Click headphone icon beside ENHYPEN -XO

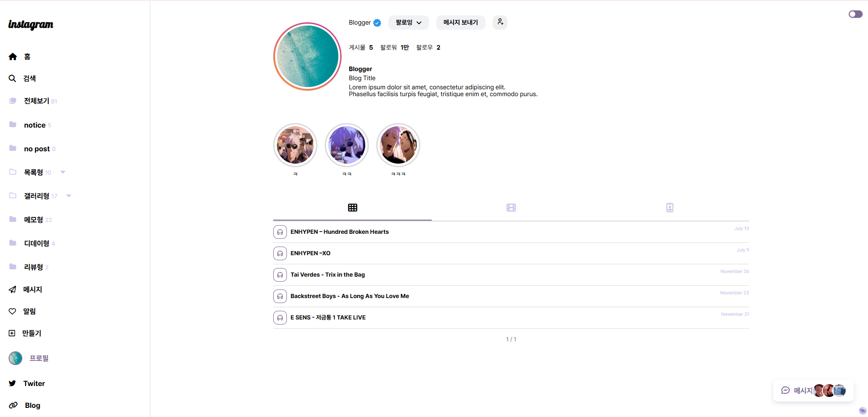point(280,253)
